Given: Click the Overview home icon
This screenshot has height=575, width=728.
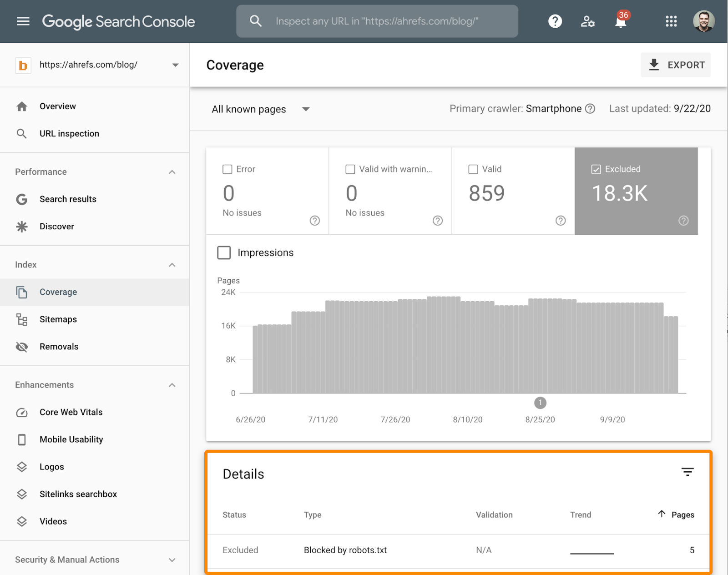Looking at the screenshot, I should 22,106.
